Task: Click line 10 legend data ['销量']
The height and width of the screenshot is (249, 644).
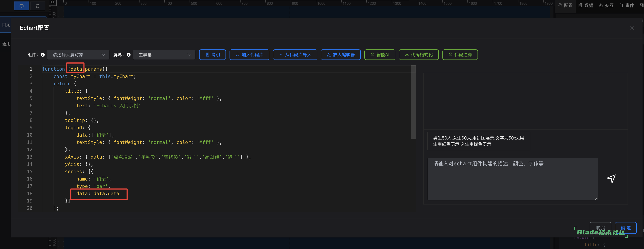Action: click(95, 135)
